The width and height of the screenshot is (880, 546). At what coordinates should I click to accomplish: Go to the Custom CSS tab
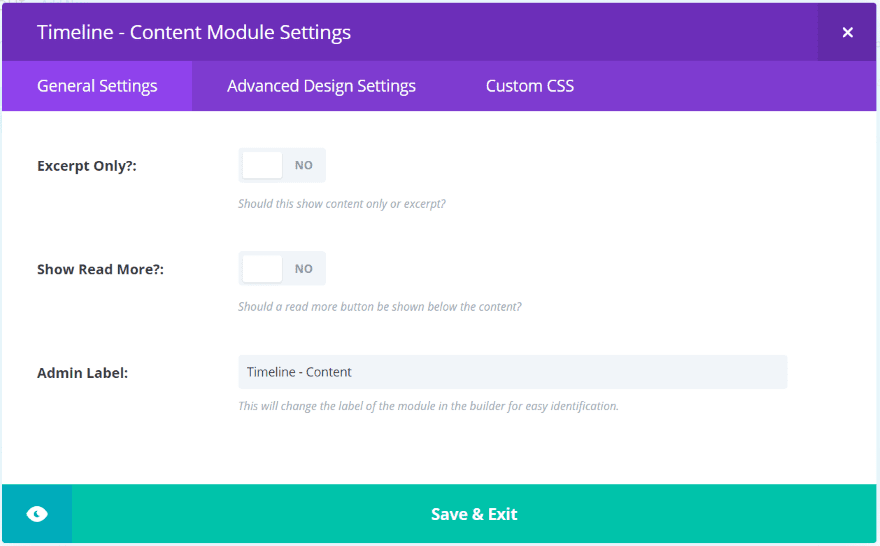(530, 86)
